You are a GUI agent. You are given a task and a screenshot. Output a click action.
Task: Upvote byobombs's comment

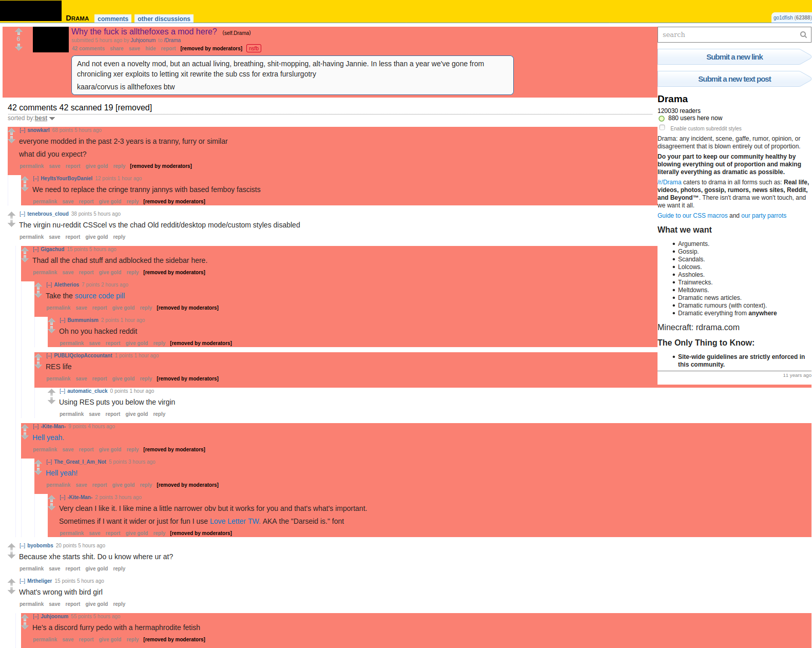(x=11, y=547)
